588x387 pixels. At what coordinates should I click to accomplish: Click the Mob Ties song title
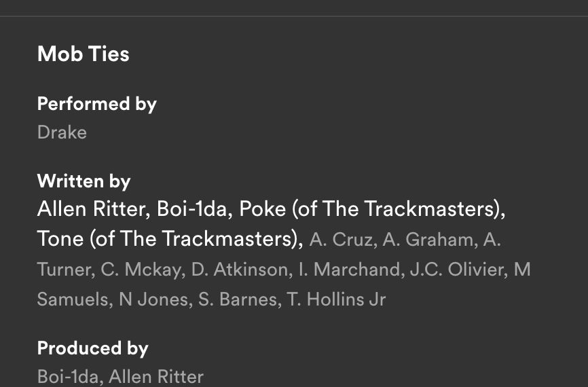[x=83, y=54]
